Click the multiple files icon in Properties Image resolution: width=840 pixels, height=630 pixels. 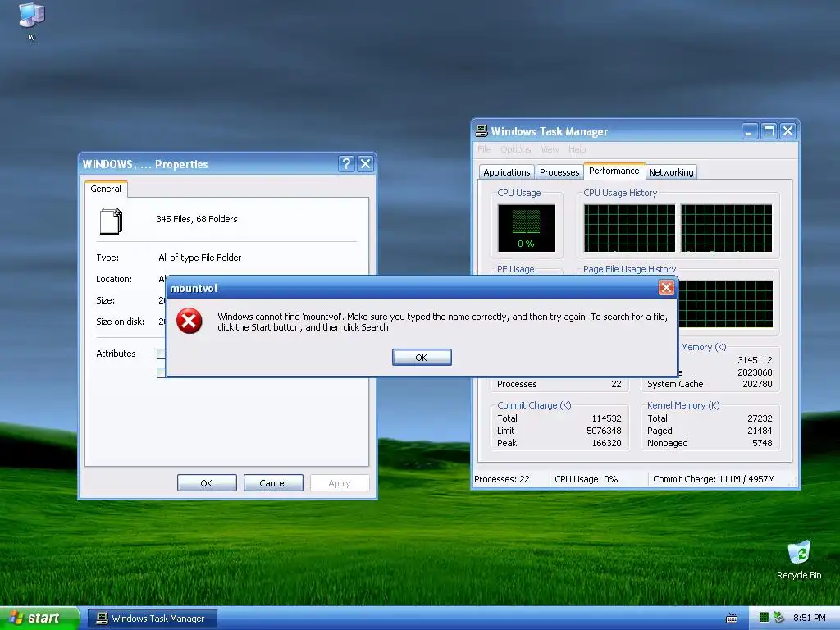point(111,221)
